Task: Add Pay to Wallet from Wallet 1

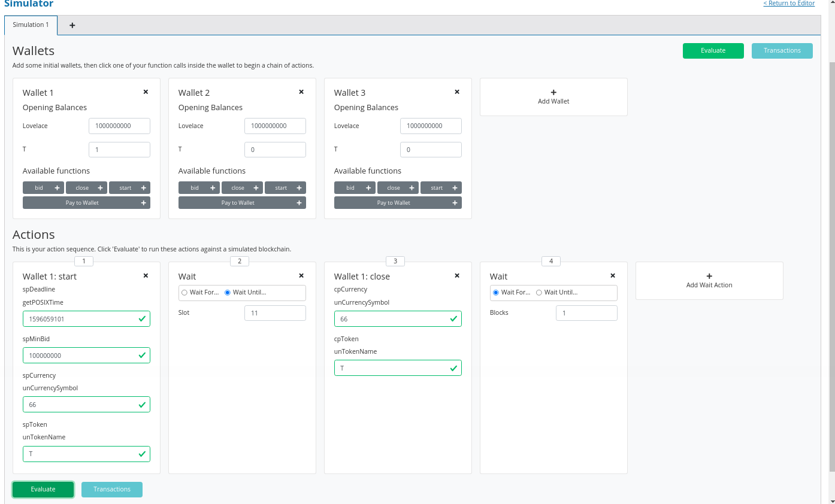Action: 86,203
